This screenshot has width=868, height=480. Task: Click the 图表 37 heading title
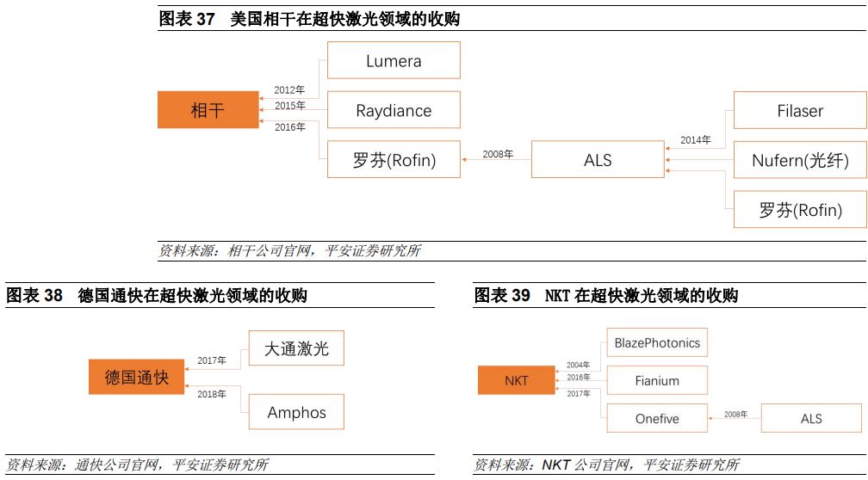click(309, 19)
